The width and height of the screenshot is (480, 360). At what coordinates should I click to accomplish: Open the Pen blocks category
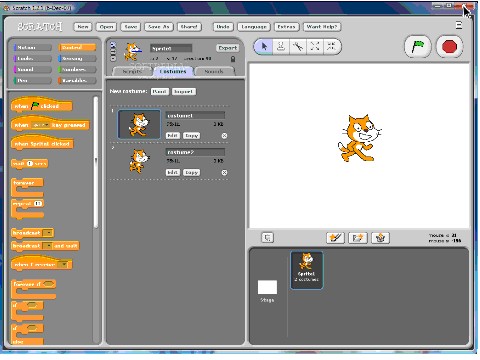(32, 81)
